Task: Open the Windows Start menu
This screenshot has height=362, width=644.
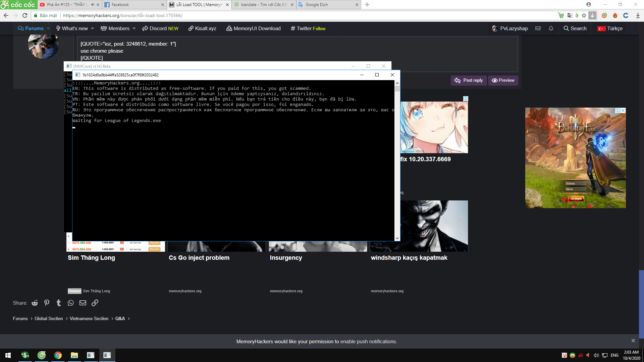Action: pos(8,355)
